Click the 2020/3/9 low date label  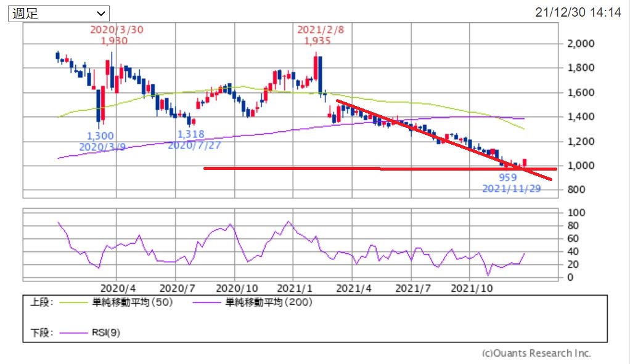click(x=102, y=147)
